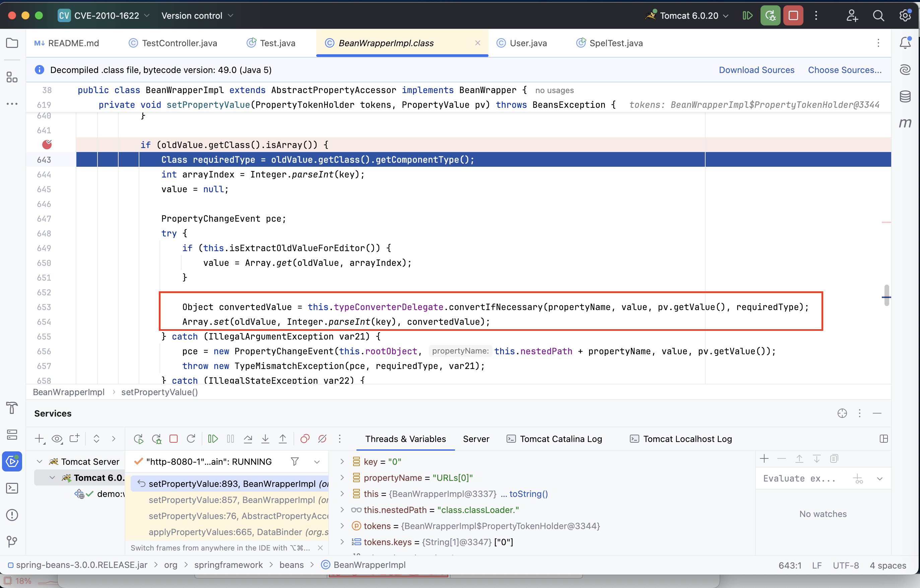This screenshot has width=920, height=588.
Task: Click Stop icon in Services toolbar
Action: pos(174,439)
